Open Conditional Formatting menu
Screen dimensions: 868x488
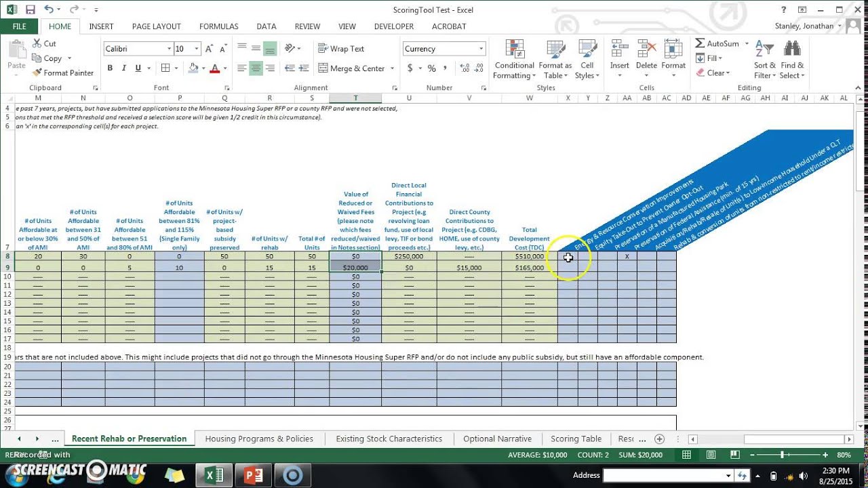click(x=514, y=60)
